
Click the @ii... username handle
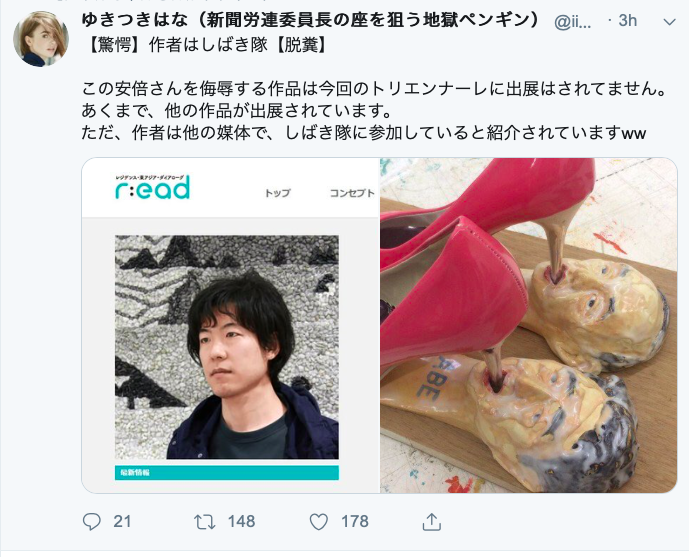click(x=573, y=21)
